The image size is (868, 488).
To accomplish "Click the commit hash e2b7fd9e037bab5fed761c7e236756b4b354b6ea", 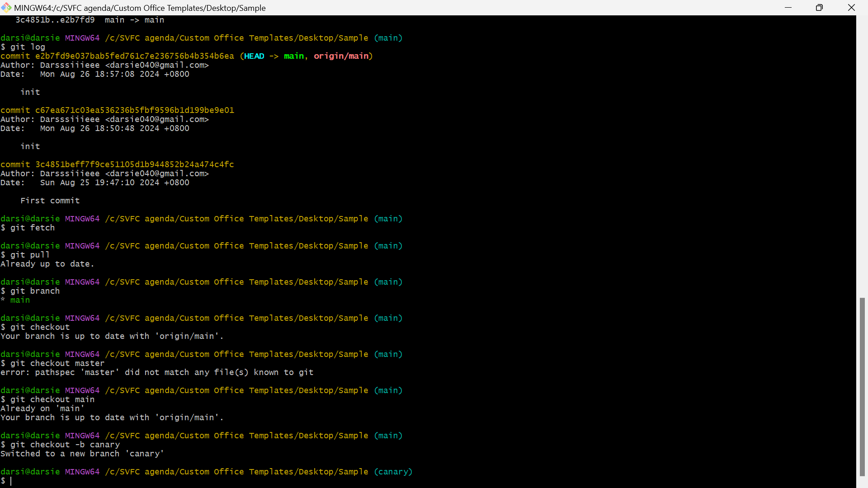I will coord(135,56).
